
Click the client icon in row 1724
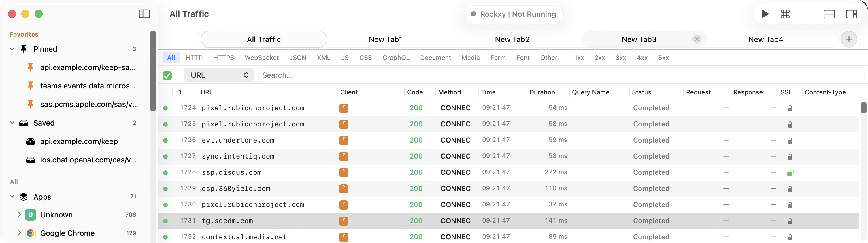coord(344,108)
